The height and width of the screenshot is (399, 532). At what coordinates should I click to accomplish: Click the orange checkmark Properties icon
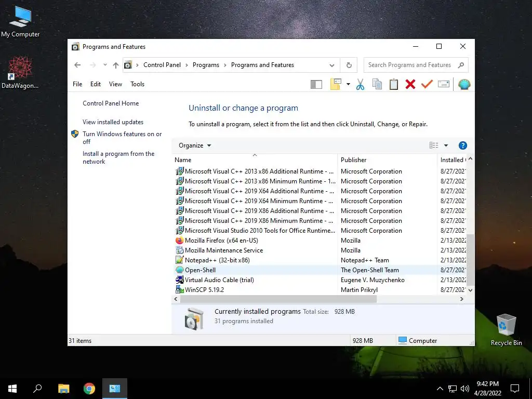click(x=427, y=84)
